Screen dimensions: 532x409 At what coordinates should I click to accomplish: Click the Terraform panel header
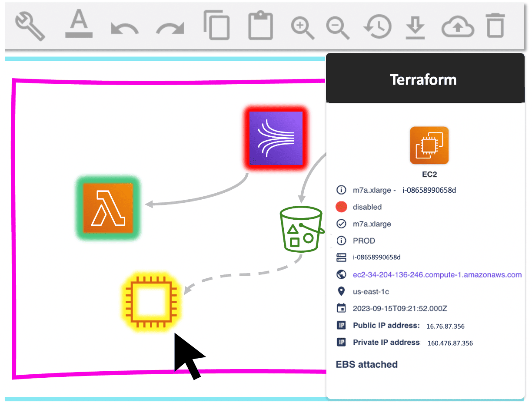(426, 78)
